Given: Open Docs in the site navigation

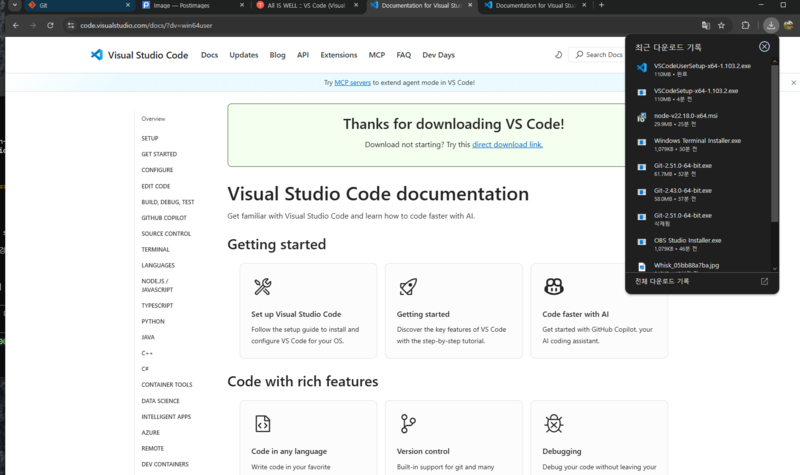Looking at the screenshot, I should pos(209,55).
